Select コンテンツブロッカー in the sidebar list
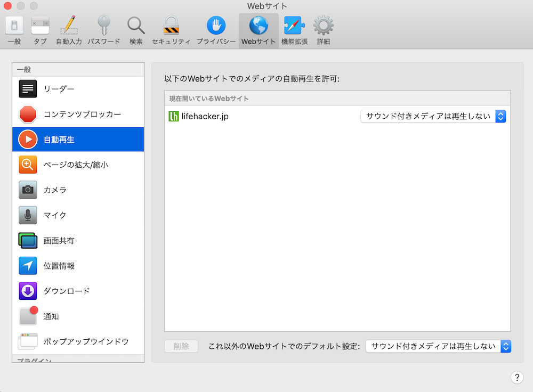 click(x=78, y=114)
